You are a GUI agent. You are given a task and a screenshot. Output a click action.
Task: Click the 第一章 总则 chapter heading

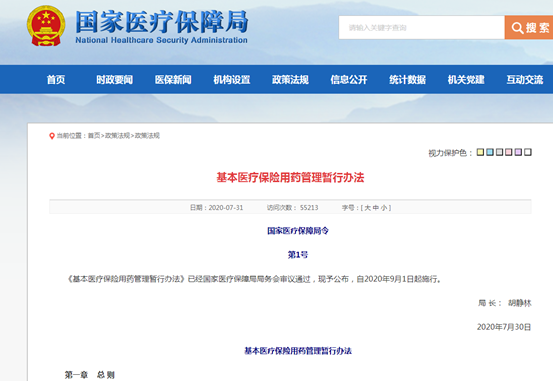click(x=90, y=375)
